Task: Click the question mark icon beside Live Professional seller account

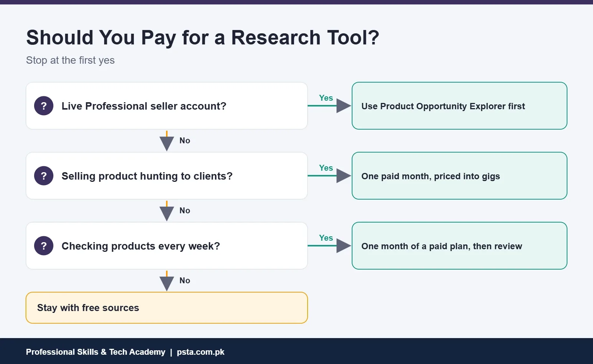Action: click(44, 106)
